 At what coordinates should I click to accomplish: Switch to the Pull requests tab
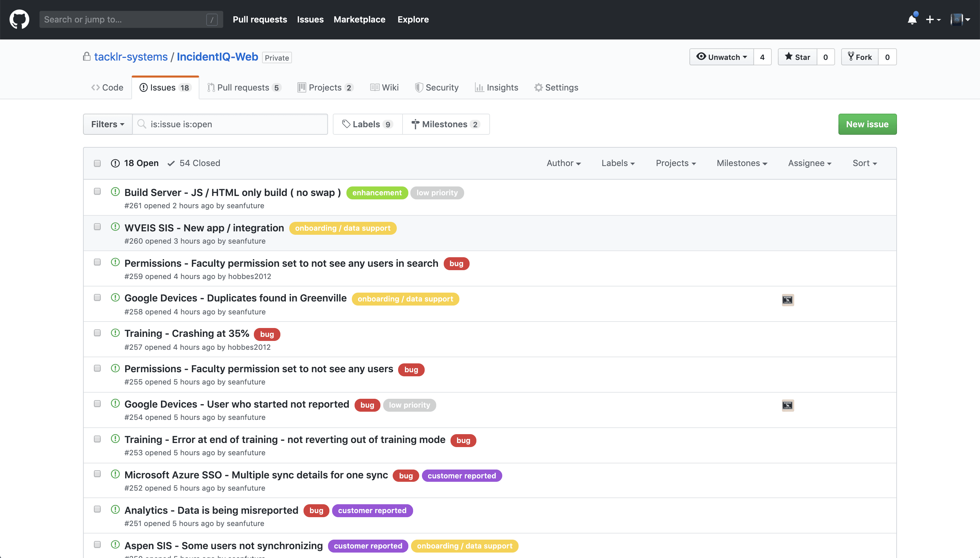[244, 87]
